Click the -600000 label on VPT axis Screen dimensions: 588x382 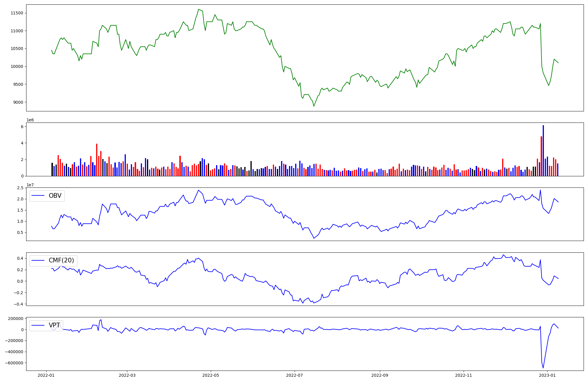14,363
